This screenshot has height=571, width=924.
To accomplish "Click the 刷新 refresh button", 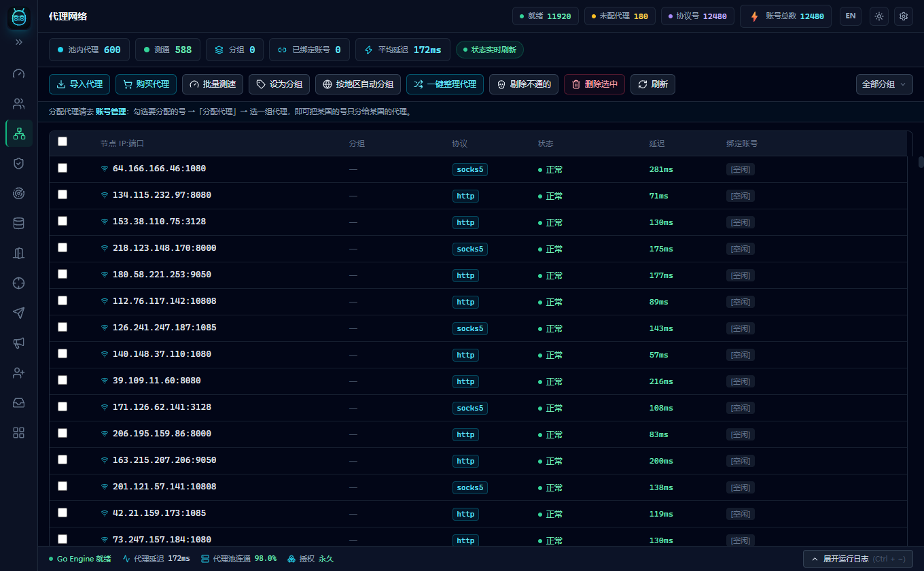I will pyautogui.click(x=653, y=84).
